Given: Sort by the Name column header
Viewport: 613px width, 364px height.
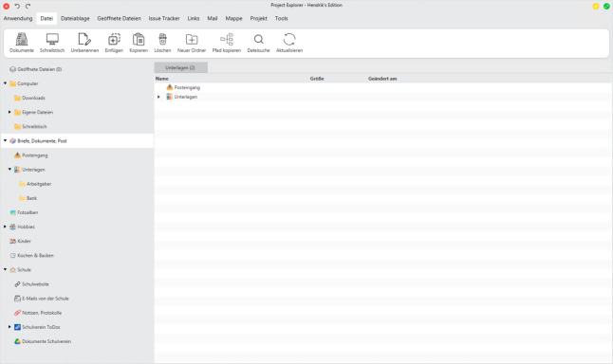Looking at the screenshot, I should [162, 79].
